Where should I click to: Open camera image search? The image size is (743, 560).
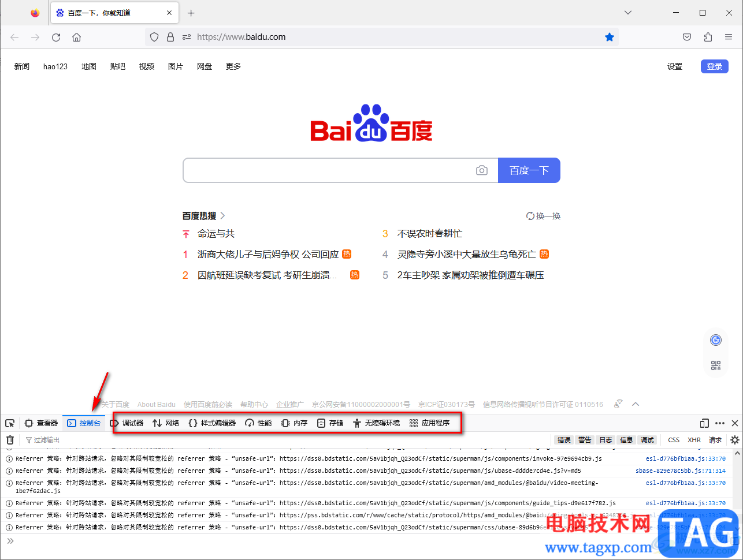(x=482, y=170)
